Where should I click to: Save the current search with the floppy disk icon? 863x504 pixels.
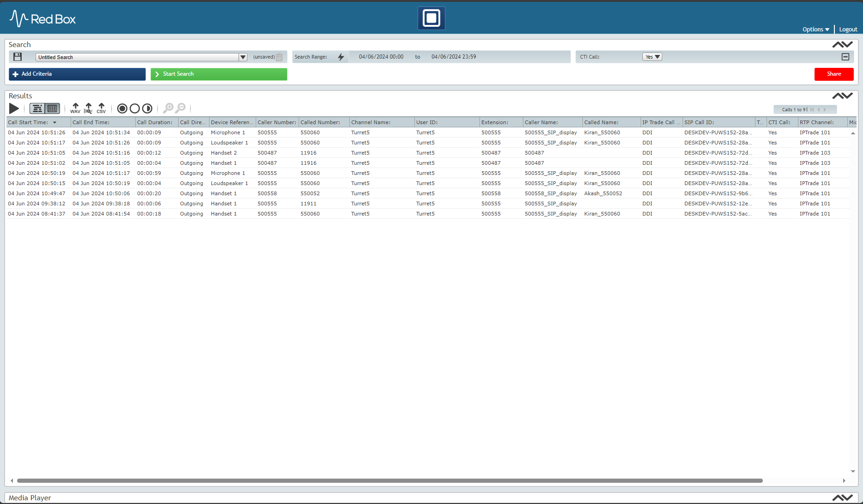click(x=18, y=57)
